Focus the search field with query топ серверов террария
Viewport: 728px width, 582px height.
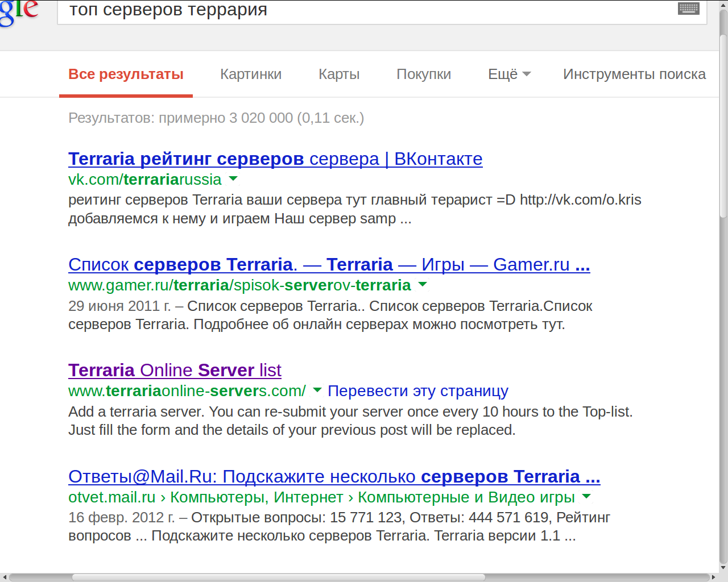tap(382, 12)
